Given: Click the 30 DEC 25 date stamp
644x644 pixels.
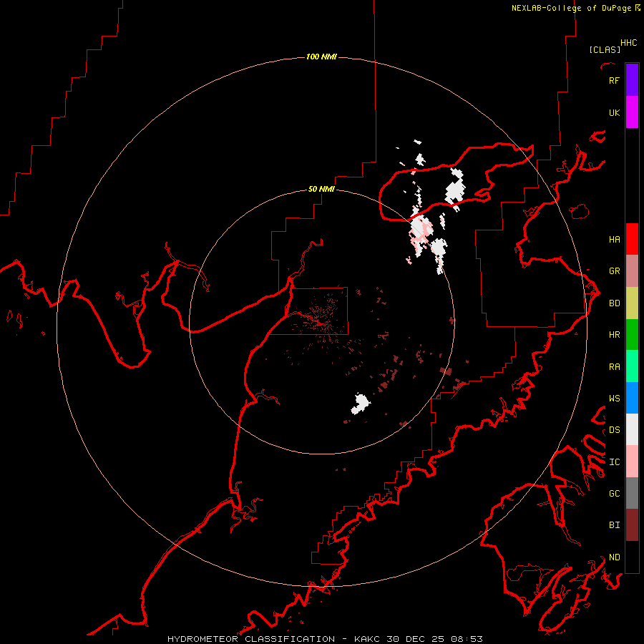Looking at the screenshot, I should 416,639.
